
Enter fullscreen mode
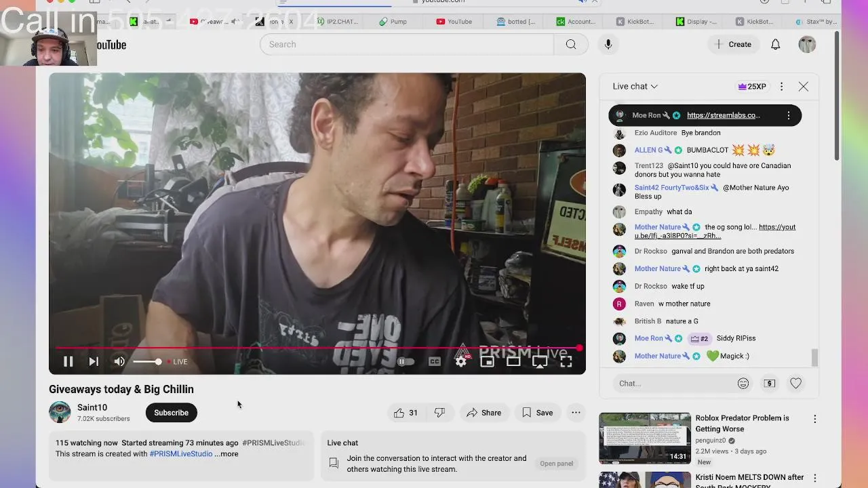click(x=566, y=362)
